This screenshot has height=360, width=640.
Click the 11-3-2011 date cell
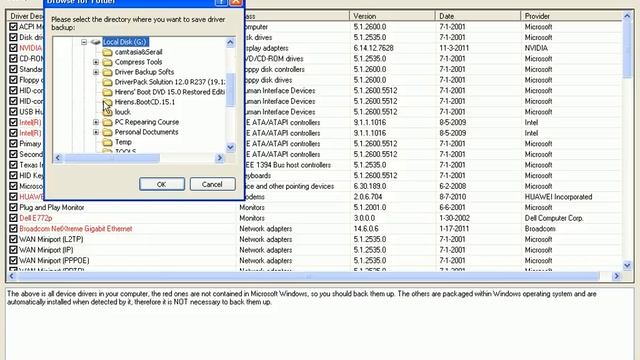[x=454, y=48]
